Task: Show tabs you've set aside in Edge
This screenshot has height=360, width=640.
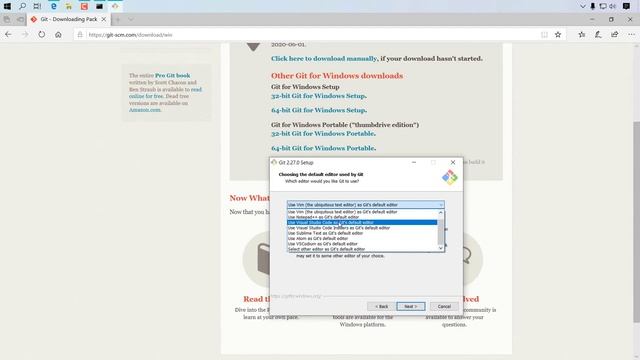Action: 7,19
